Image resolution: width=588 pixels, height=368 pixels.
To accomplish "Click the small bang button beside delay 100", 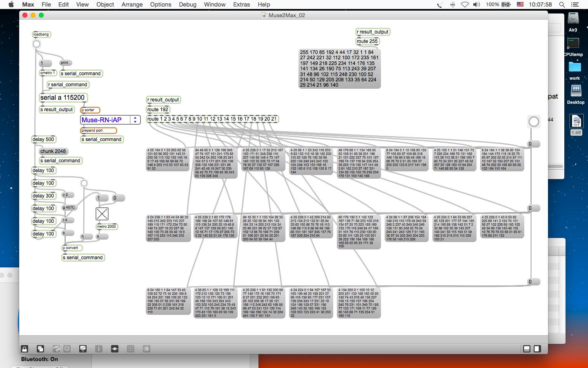I will click(x=84, y=183).
